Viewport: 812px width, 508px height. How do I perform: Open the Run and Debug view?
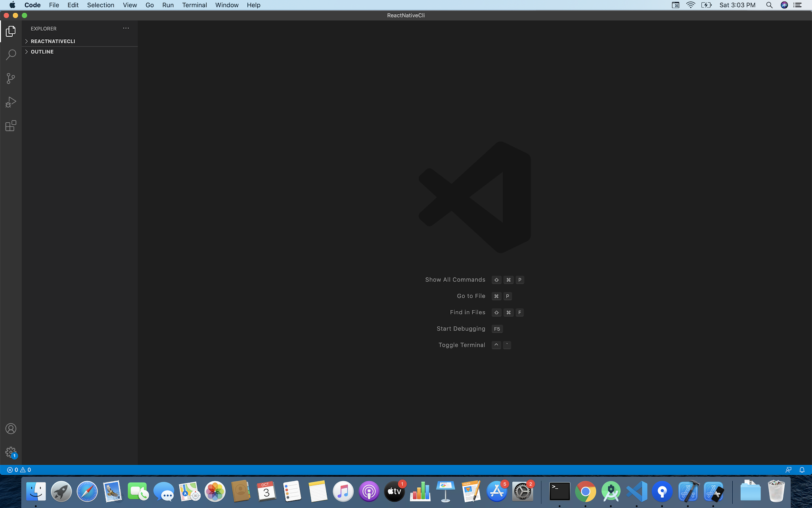(11, 102)
